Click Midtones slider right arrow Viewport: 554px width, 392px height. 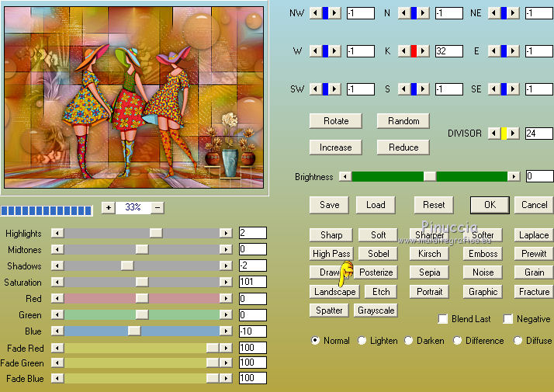[x=226, y=249]
